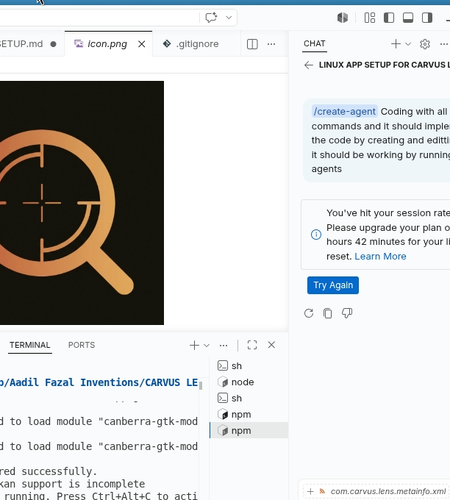Open the Learn More link
Image resolution: width=450 pixels, height=500 pixels.
click(x=380, y=256)
